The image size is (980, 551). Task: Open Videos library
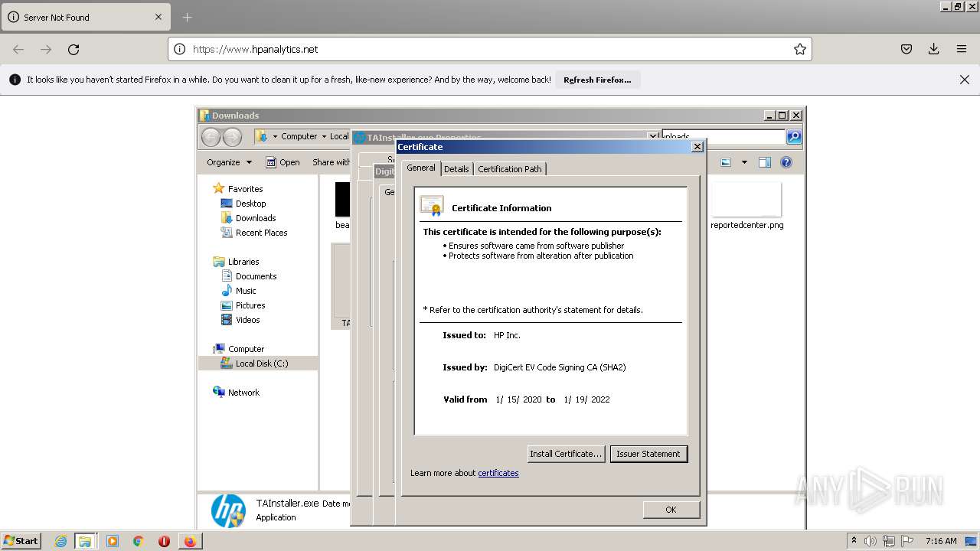[247, 320]
